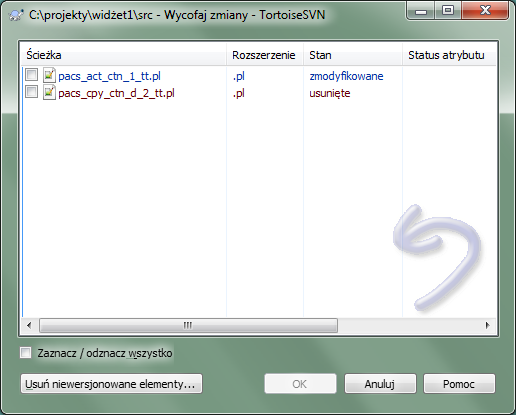Select the pacs_cpy_ctn_d_2_tt.pl file name
Viewport: 516px width, 415px height.
(x=116, y=93)
